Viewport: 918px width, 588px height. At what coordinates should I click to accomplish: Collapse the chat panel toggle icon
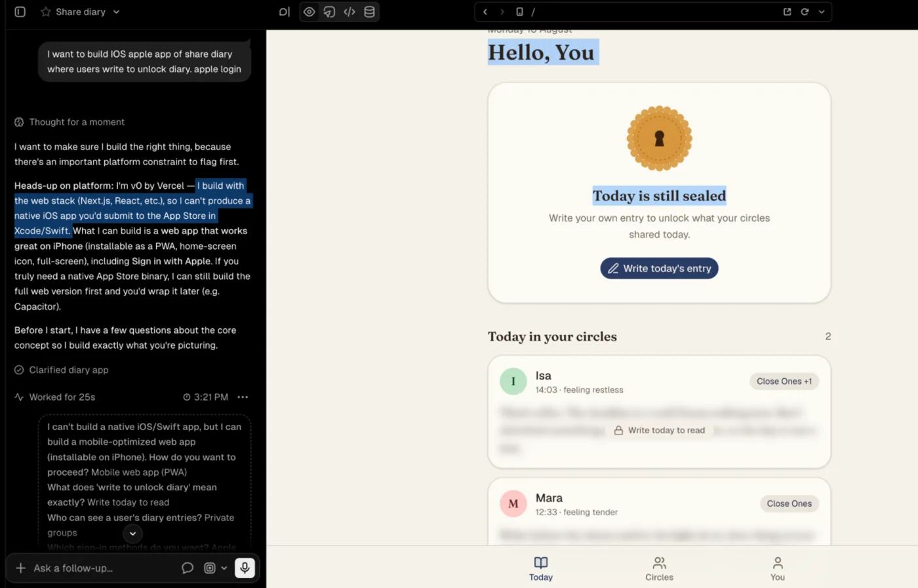pyautogui.click(x=284, y=12)
